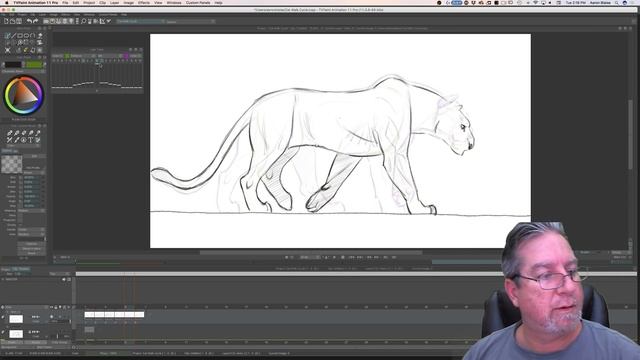This screenshot has height=360, width=640.
Task: Select the yellow highlighted tool in main panel
Action: click(26, 50)
